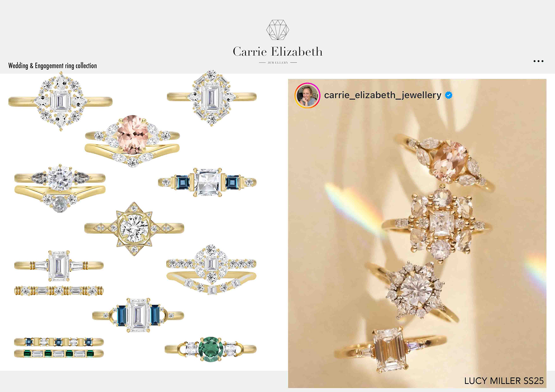Click the Instagram profile avatar picture
The image size is (555, 392).
tap(307, 95)
